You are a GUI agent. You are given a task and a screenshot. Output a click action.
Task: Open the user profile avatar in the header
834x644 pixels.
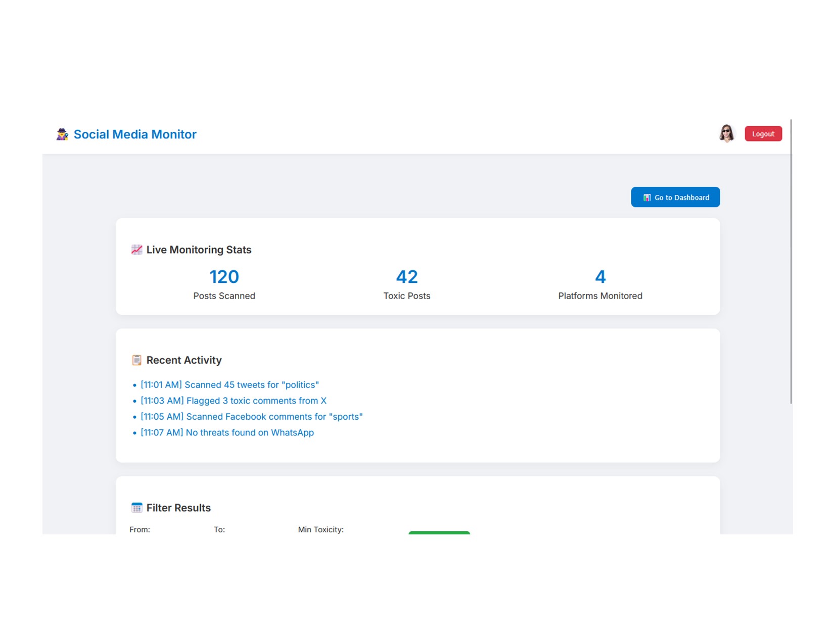[727, 133]
